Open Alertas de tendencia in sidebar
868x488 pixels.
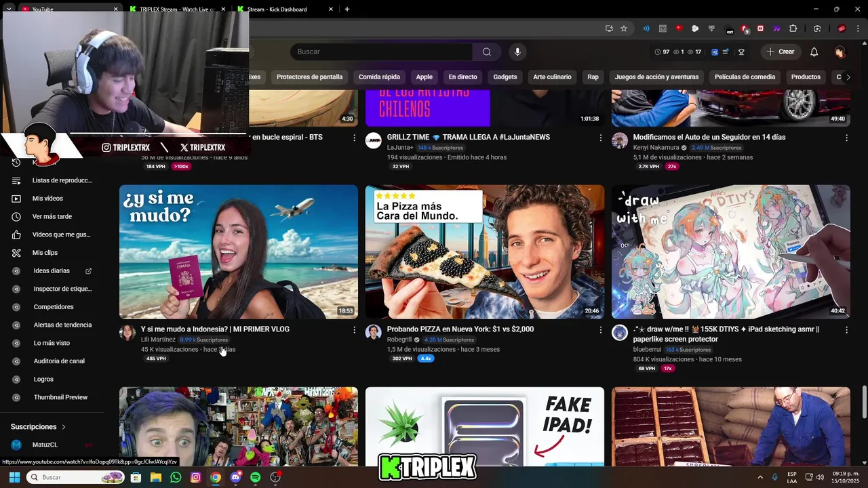click(x=52, y=325)
